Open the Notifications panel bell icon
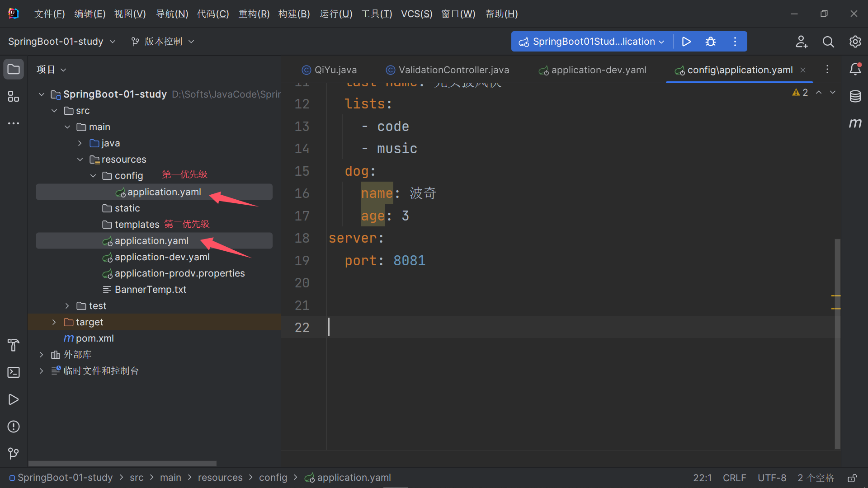This screenshot has height=488, width=868. point(855,69)
